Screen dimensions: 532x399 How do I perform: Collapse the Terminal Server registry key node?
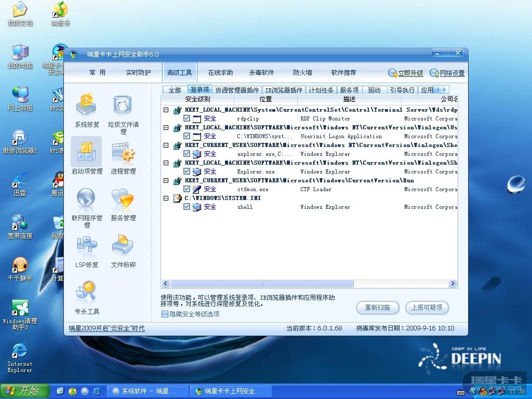pos(166,110)
